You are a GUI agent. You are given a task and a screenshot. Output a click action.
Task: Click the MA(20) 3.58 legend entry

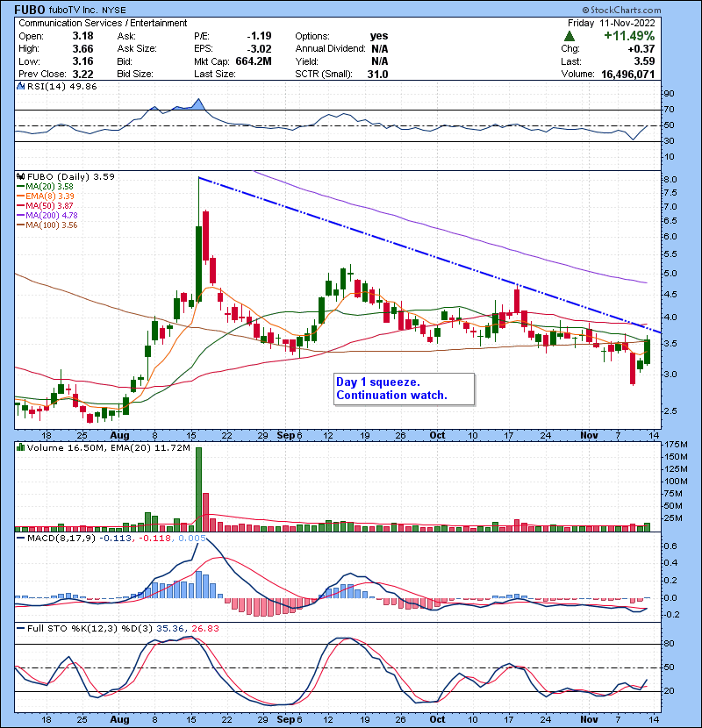49,187
